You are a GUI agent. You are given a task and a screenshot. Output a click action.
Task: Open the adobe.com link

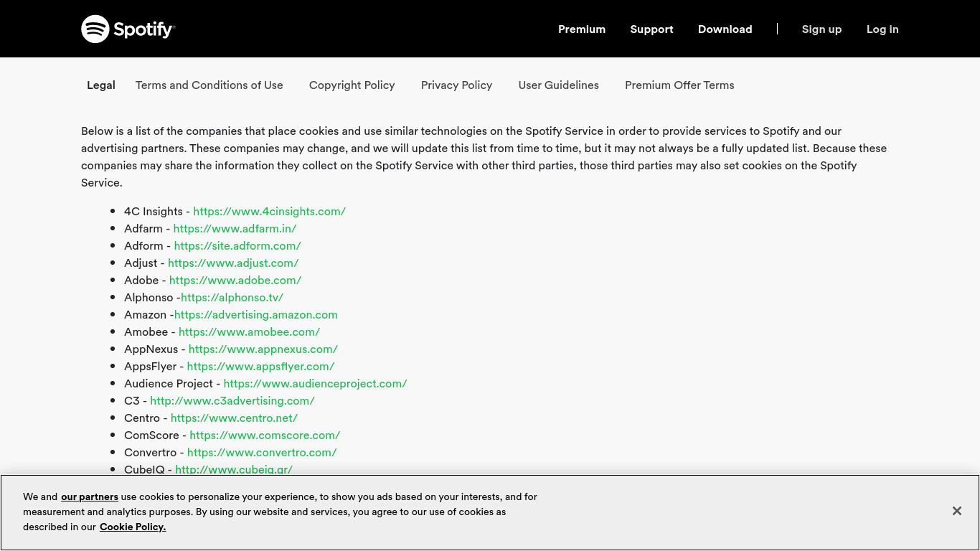coord(235,280)
